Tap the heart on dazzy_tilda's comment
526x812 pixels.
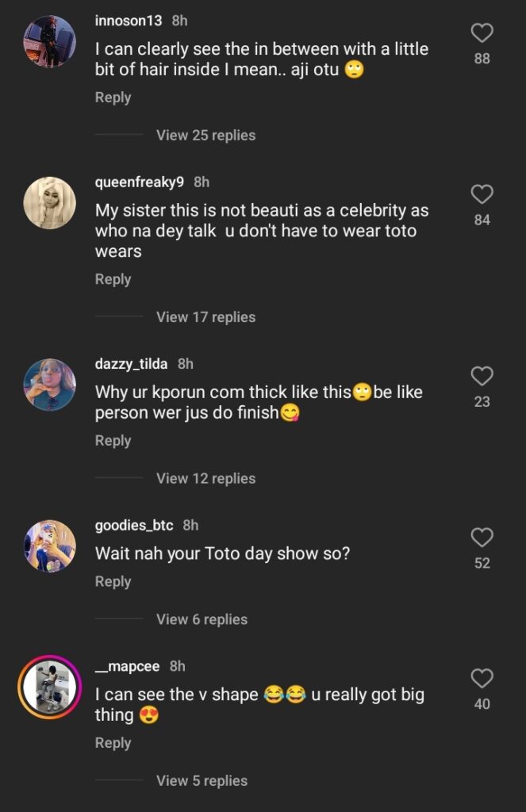click(x=482, y=376)
